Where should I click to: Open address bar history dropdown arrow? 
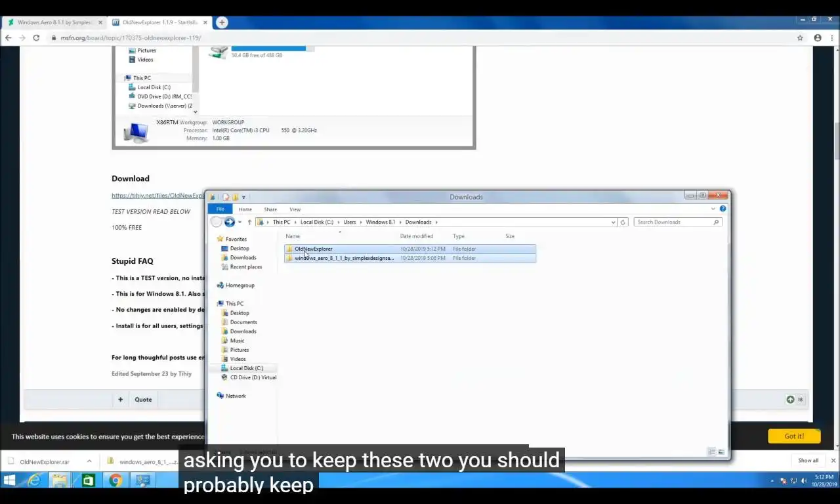613,222
